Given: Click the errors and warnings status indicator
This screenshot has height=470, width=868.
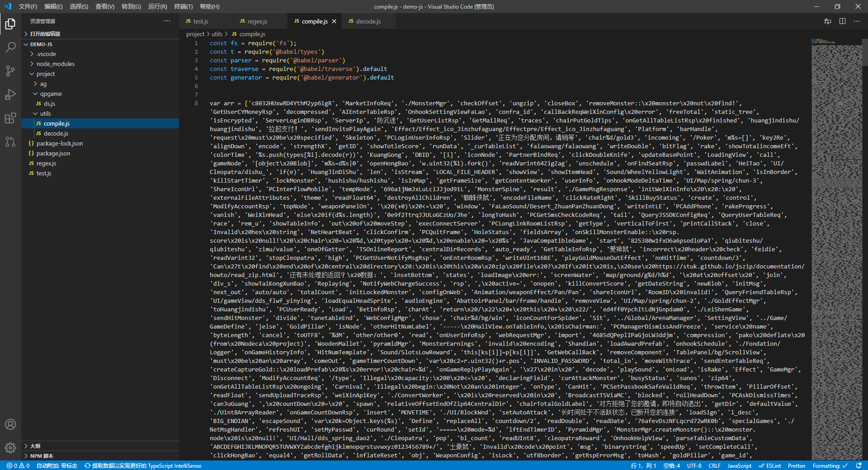Looking at the screenshot, I should [18, 465].
